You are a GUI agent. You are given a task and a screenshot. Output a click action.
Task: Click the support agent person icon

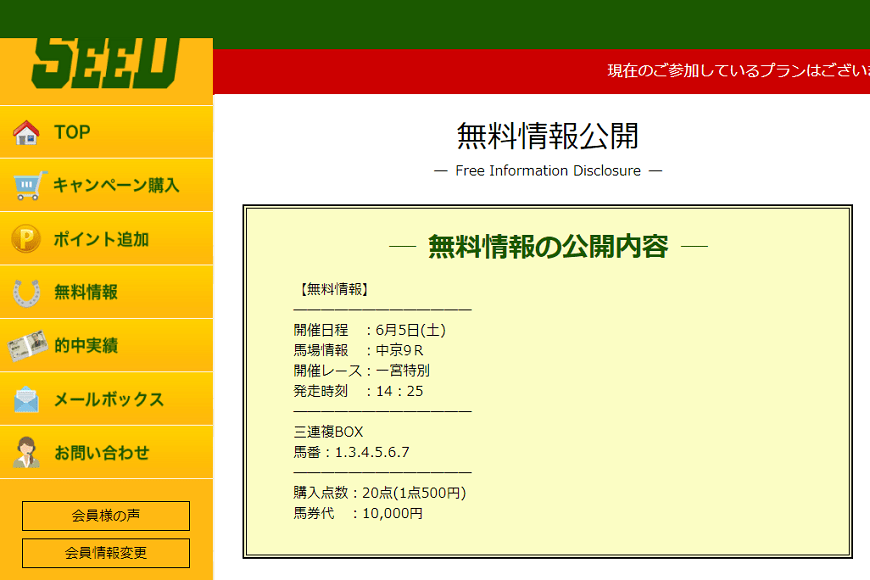click(x=26, y=452)
